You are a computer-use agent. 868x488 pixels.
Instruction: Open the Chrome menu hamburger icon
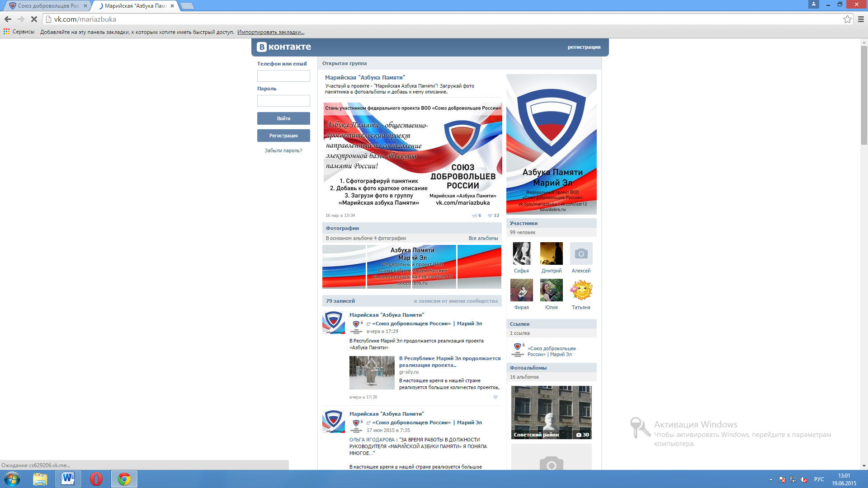(861, 19)
